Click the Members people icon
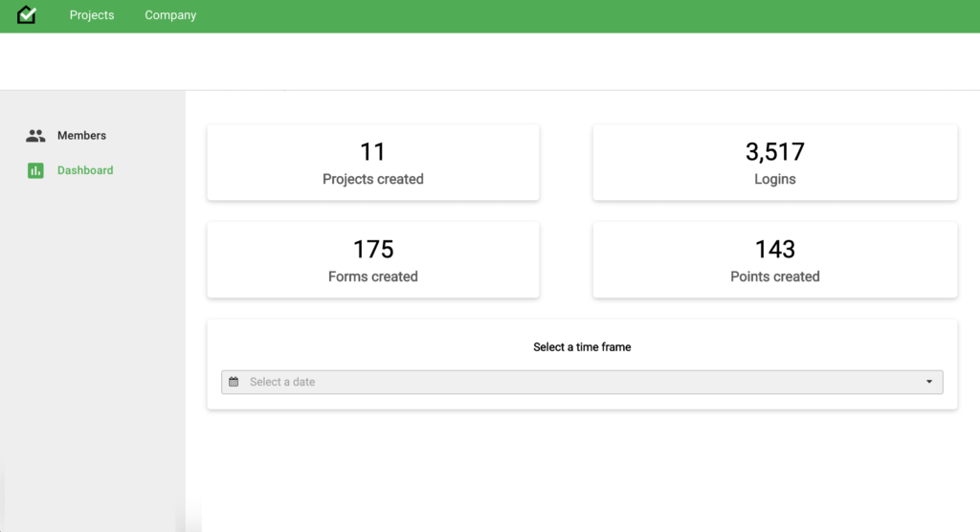980x532 pixels. [x=35, y=136]
